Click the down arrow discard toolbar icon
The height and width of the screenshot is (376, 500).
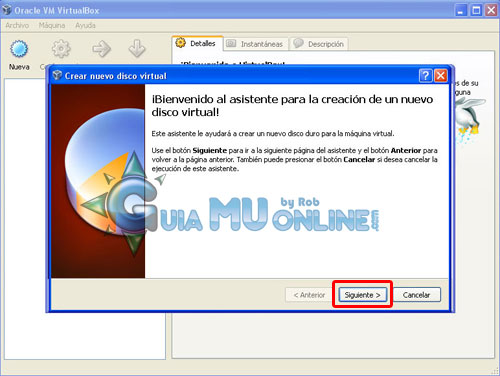click(x=137, y=49)
